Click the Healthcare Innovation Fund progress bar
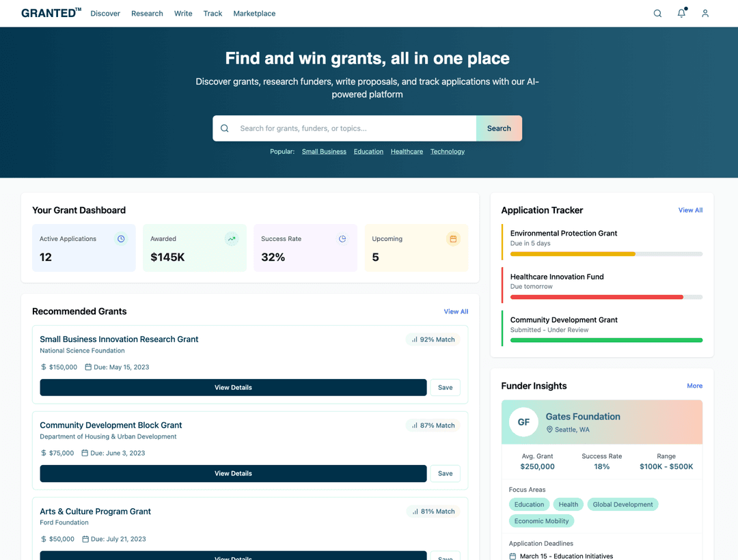738x560 pixels. [606, 297]
